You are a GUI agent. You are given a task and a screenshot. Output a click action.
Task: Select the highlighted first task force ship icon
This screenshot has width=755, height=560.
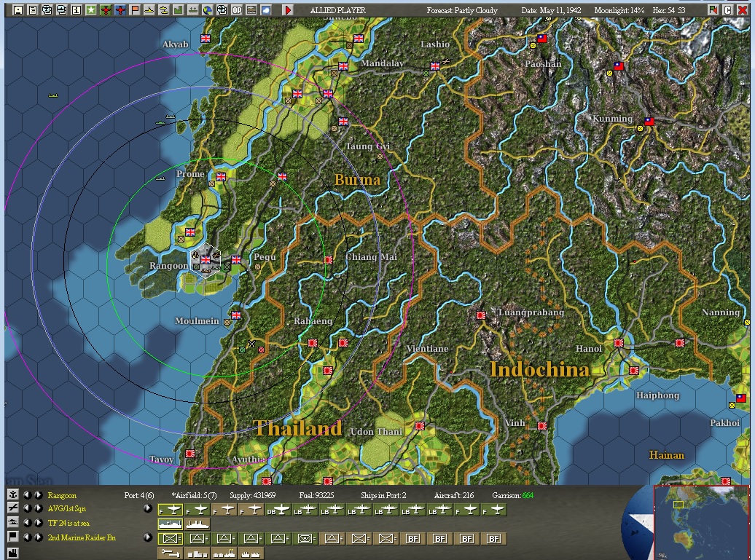coord(170,524)
